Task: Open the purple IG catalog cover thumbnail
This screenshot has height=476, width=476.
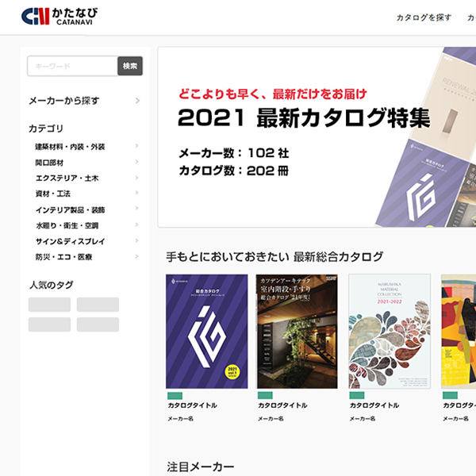Action: 207,332
